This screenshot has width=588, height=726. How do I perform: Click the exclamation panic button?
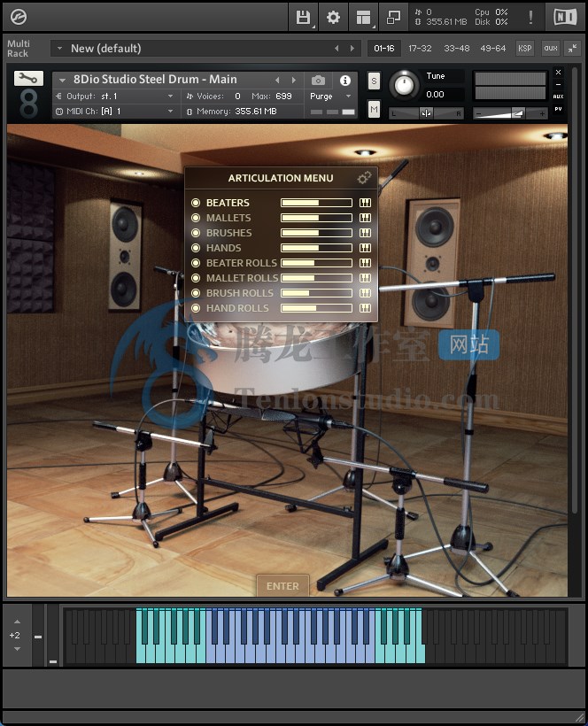point(530,17)
